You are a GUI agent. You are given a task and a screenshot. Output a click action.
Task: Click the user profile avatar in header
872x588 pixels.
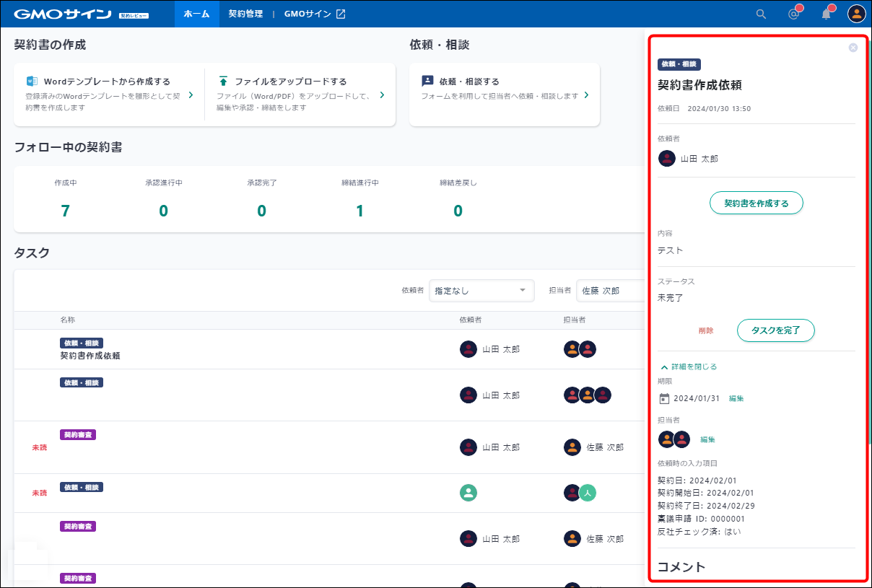[856, 14]
